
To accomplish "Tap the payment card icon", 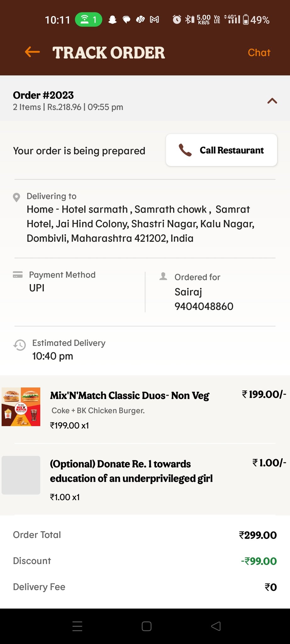I will click(18, 275).
